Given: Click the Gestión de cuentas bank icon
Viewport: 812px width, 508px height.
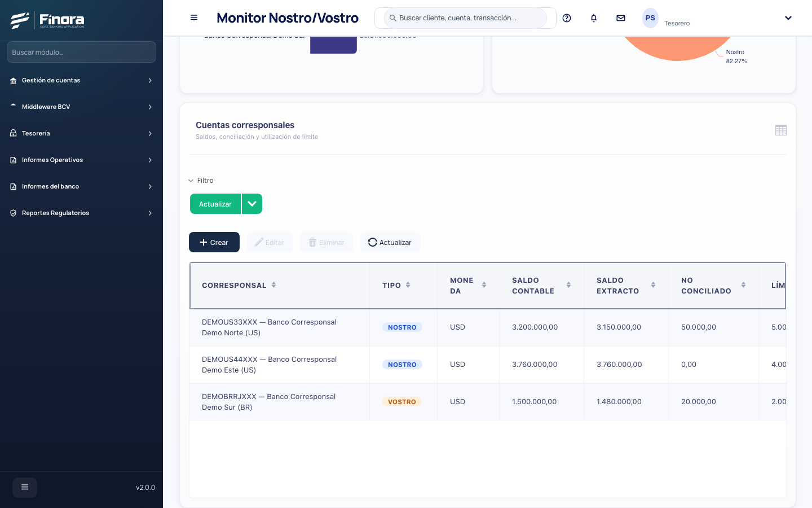Looking at the screenshot, I should pos(13,81).
